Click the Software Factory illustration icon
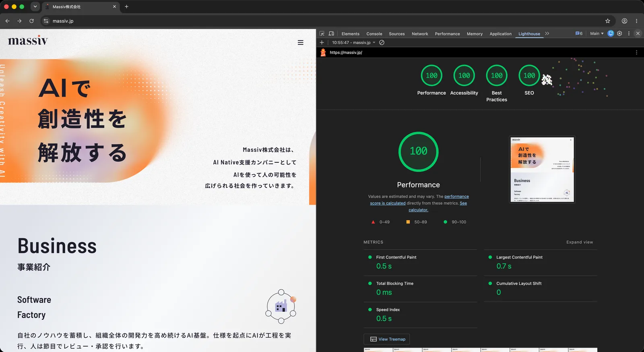This screenshot has width=644, height=352. (x=281, y=306)
